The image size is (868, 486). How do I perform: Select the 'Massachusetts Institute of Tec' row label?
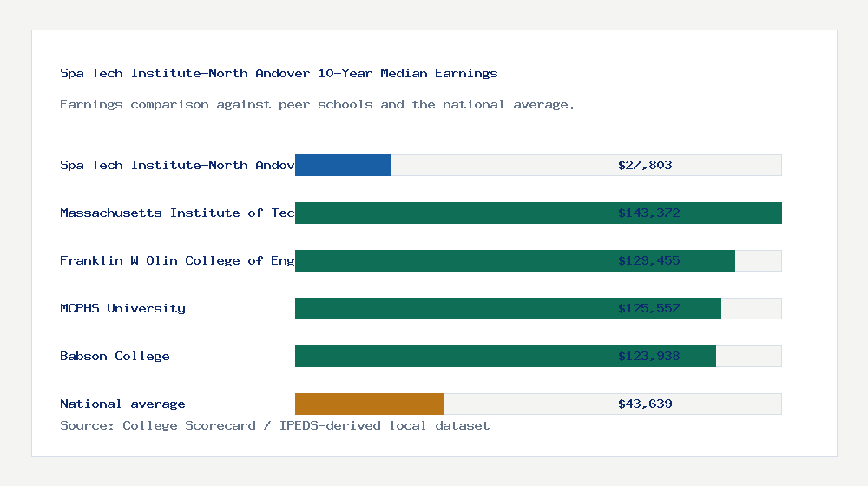pos(177,213)
